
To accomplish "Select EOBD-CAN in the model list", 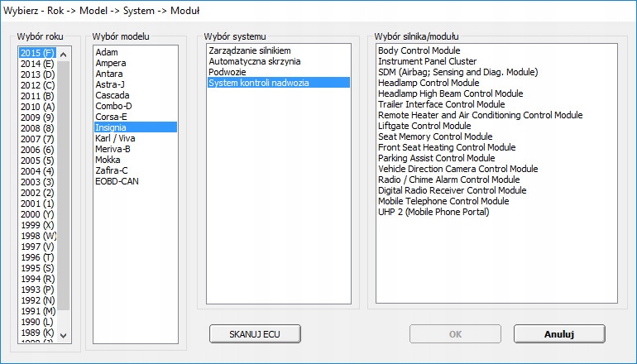I will [117, 181].
